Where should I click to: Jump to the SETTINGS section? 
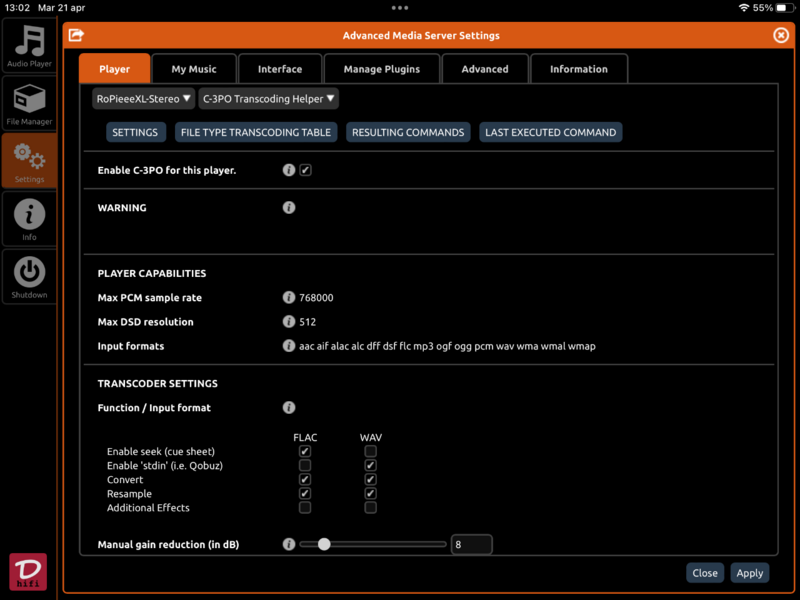135,132
